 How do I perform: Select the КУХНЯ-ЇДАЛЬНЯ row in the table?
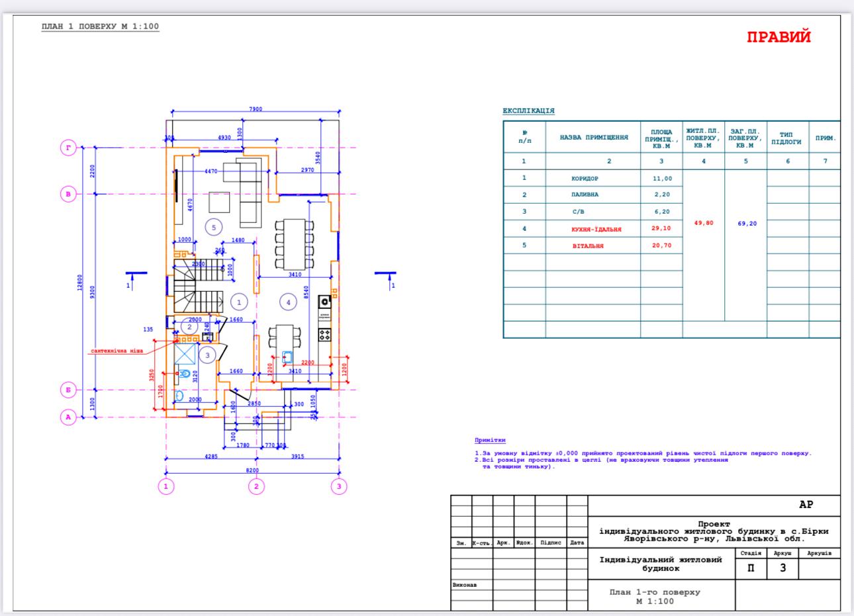pos(596,229)
